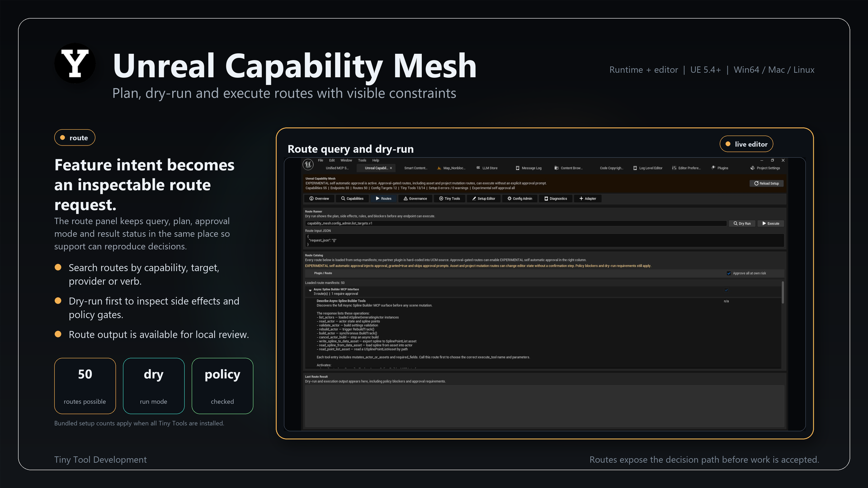
Task: Click the 'Route query and dry-run' heading
Action: coord(350,149)
